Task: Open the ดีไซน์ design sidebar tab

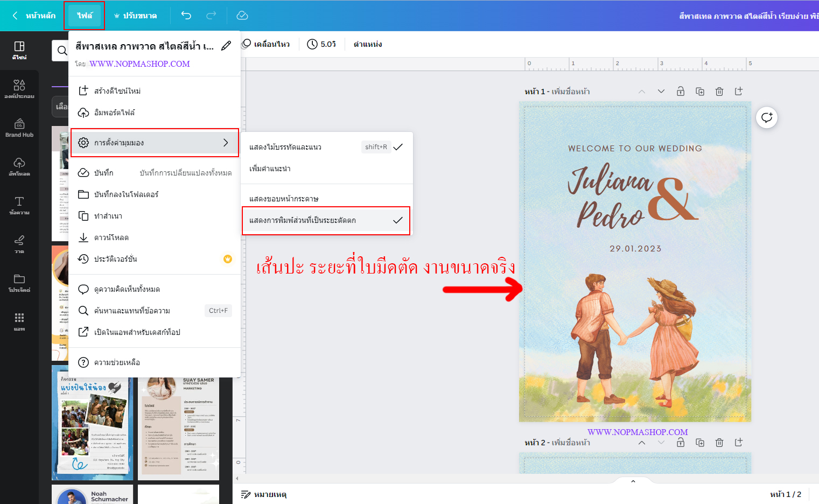Action: [x=19, y=50]
